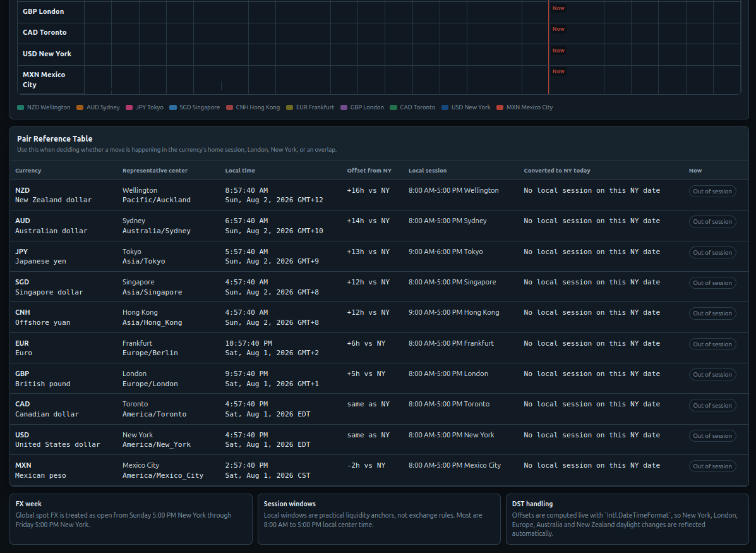This screenshot has height=553, width=756.
Task: Click the 9:00 AM-6:00 PM Tokyo session cell
Action: tap(445, 252)
